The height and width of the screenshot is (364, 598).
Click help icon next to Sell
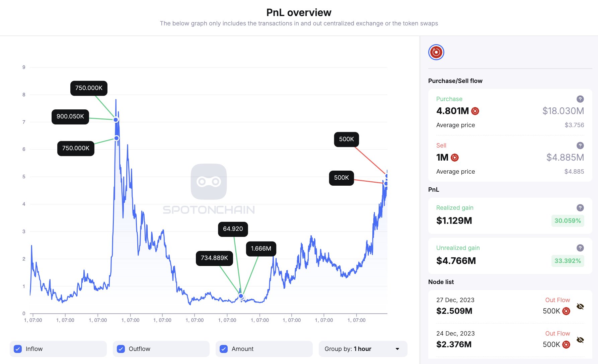pyautogui.click(x=580, y=146)
